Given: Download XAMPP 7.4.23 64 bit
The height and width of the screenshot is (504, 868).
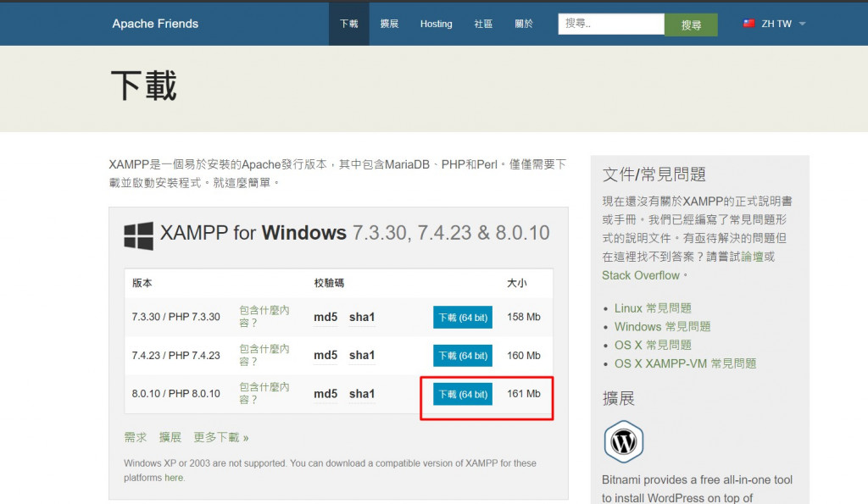Looking at the screenshot, I should [463, 356].
